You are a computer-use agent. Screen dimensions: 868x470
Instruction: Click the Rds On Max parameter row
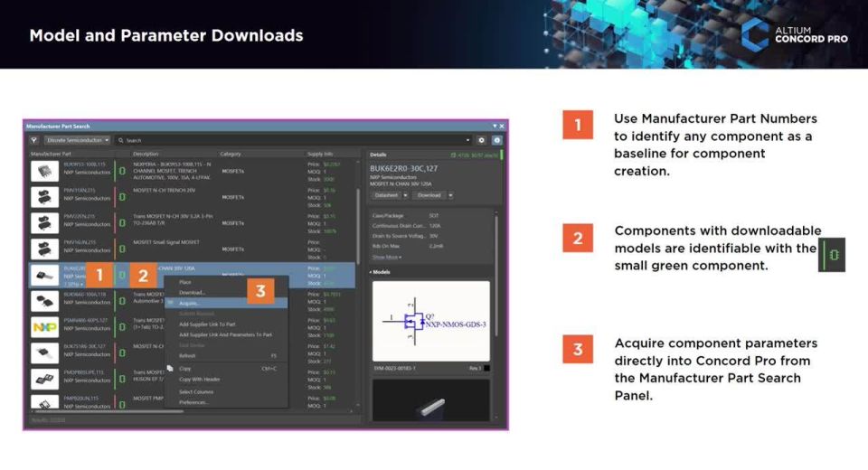(432, 246)
